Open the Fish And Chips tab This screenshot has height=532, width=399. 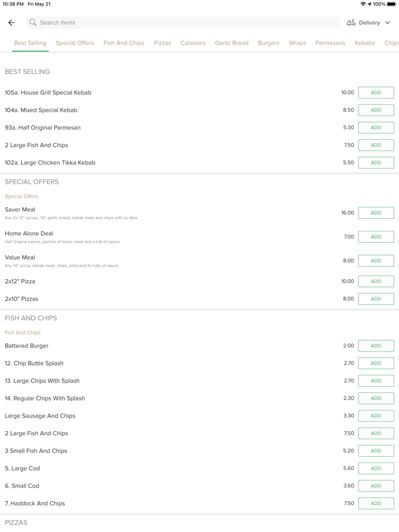click(x=124, y=43)
